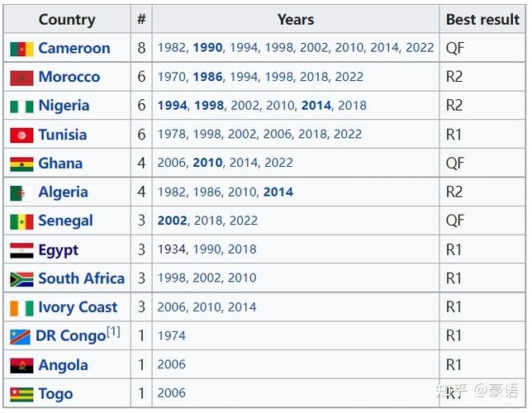The width and height of the screenshot is (532, 413).
Task: Click the Senegal flag icon
Action: tap(21, 221)
